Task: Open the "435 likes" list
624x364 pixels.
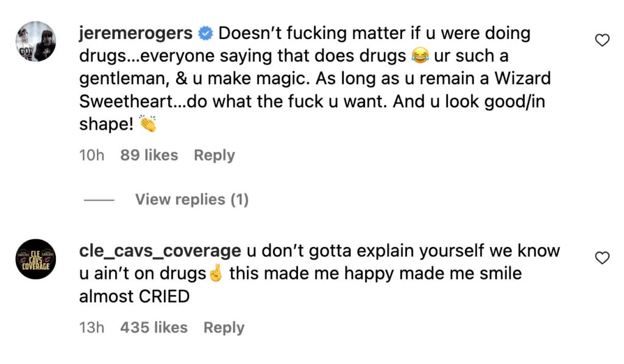Action: point(154,327)
